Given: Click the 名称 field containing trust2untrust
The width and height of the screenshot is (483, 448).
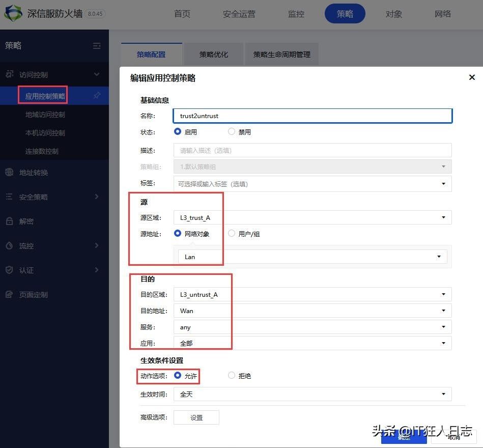Looking at the screenshot, I should tap(312, 116).
